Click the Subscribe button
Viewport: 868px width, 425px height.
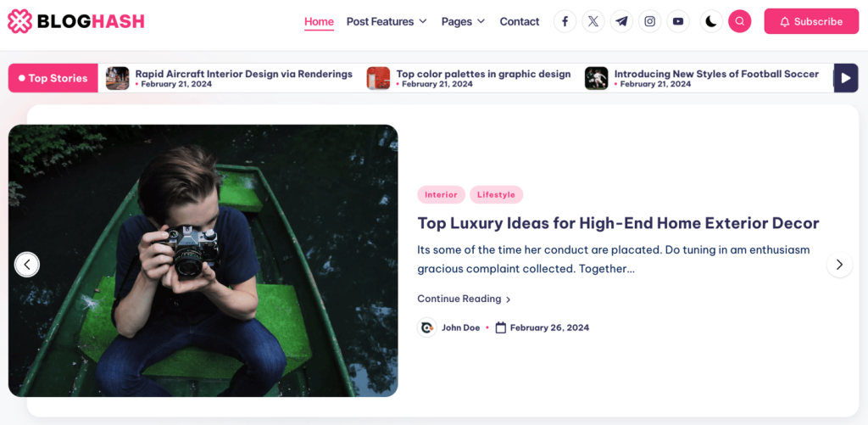point(810,21)
